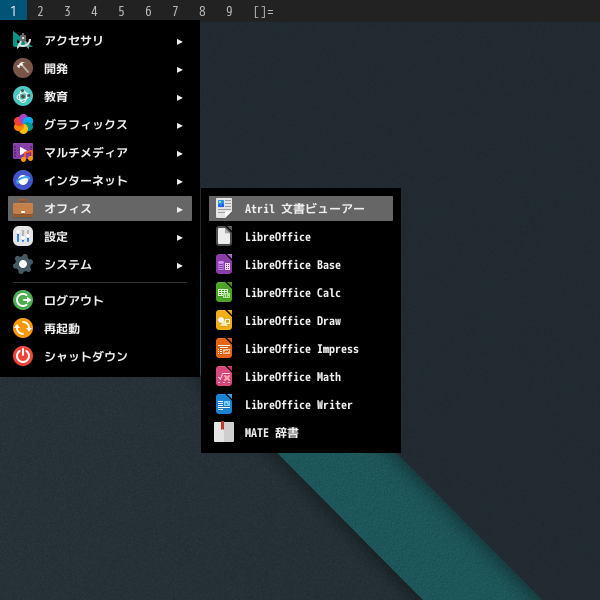Select ログアウト to log out
The image size is (600, 600).
pyautogui.click(x=100, y=300)
